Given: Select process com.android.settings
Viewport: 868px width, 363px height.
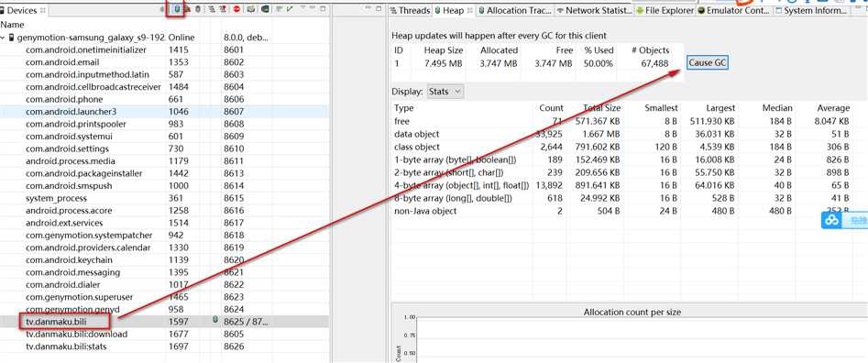Looking at the screenshot, I should [x=164, y=148].
